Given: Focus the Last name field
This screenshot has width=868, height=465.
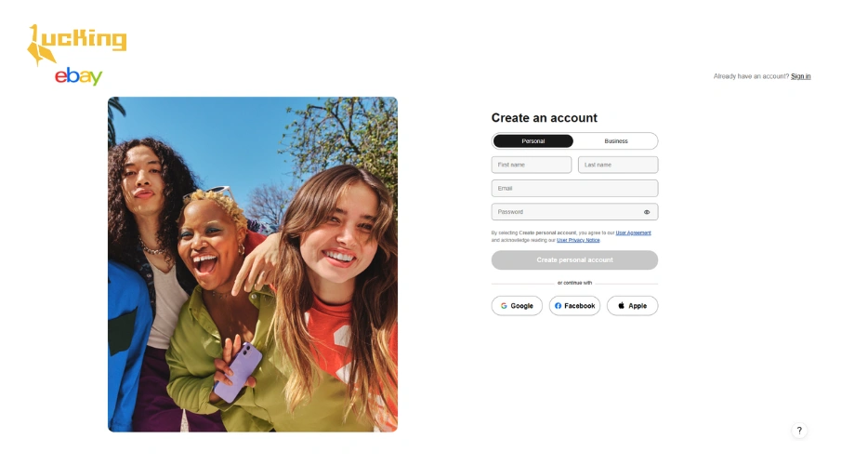Looking at the screenshot, I should (618, 165).
